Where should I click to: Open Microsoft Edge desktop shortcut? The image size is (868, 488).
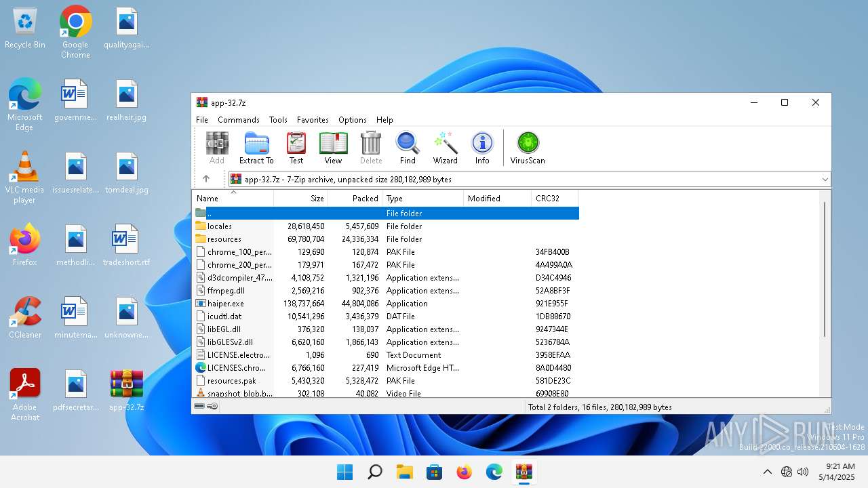tap(25, 104)
